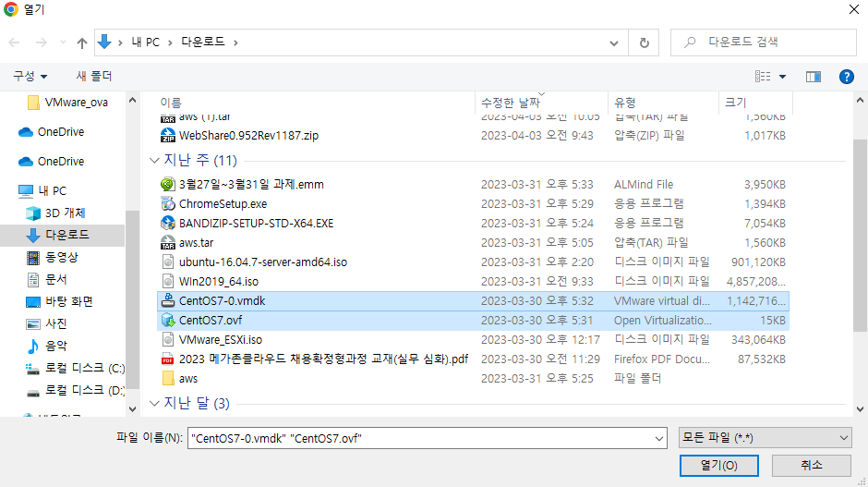The height and width of the screenshot is (487, 868).
Task: Select first OneDrive in sidebar
Action: tap(51, 132)
